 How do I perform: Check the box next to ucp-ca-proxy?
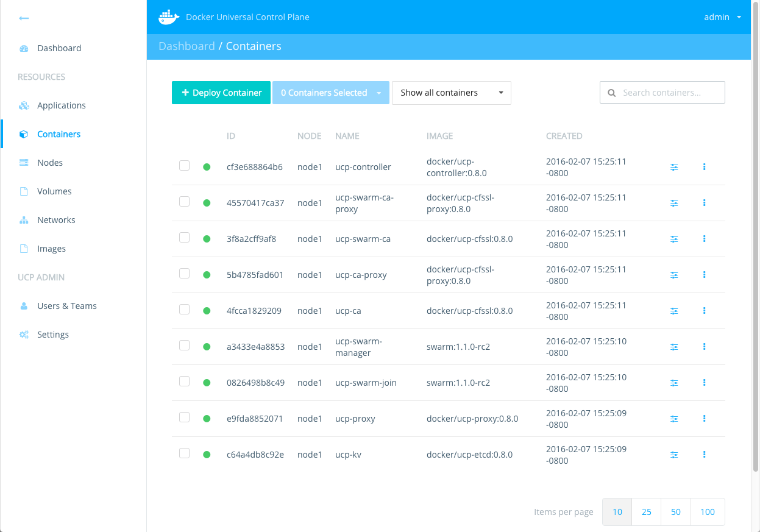point(184,274)
